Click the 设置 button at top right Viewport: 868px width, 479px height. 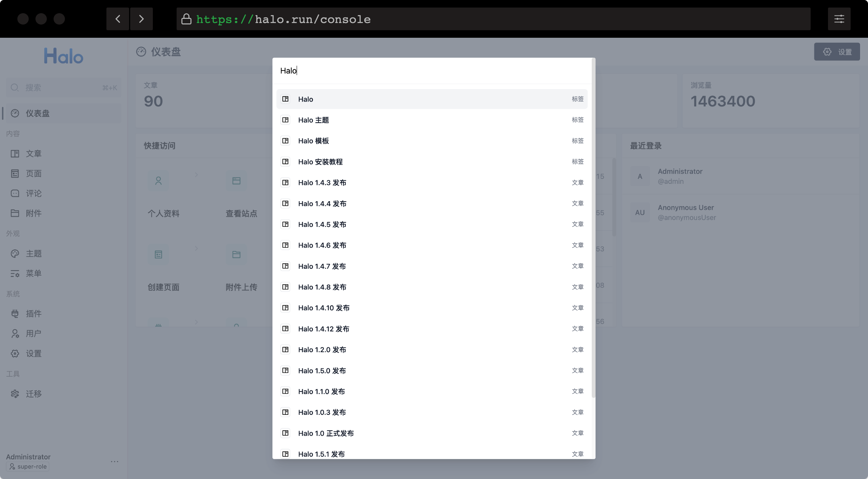coord(837,52)
